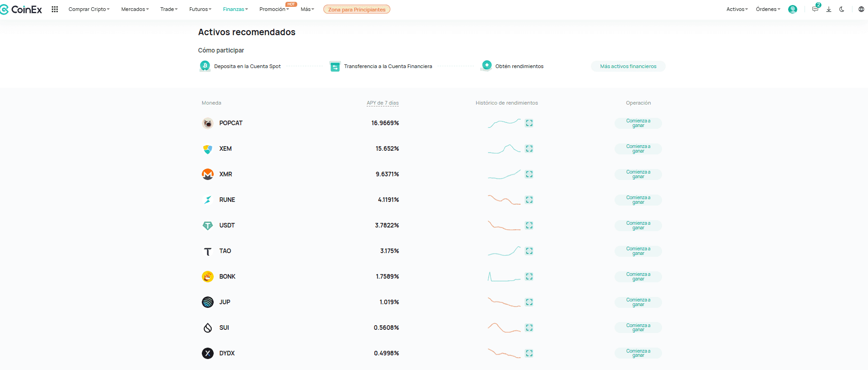Expand XEM yield history chart
The width and height of the screenshot is (868, 370).
tap(529, 148)
